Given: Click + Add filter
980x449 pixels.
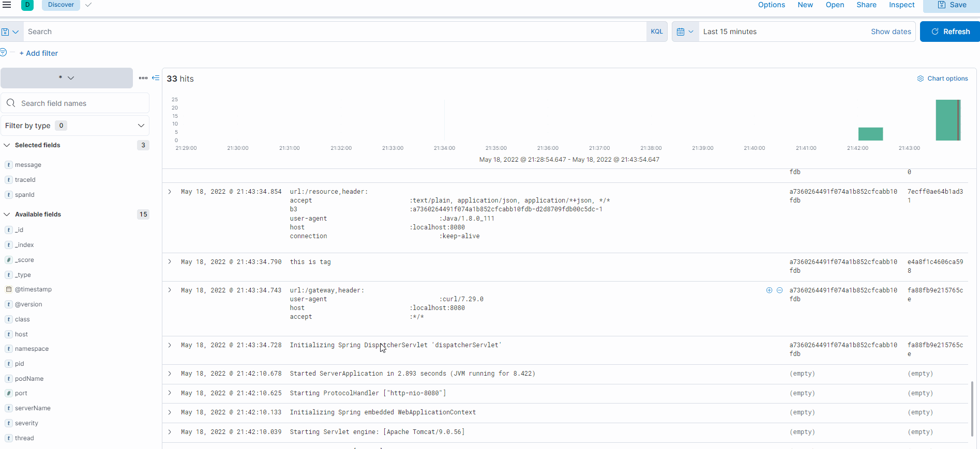Looking at the screenshot, I should (38, 53).
